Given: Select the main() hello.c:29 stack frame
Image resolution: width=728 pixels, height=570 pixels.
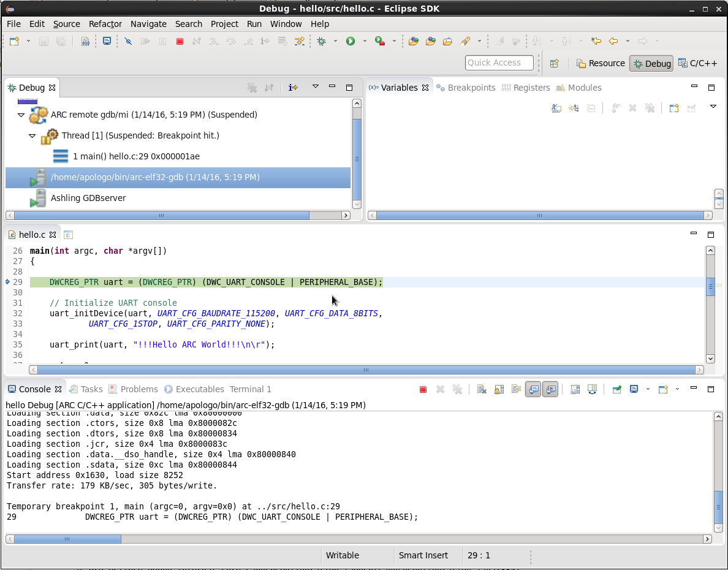Looking at the screenshot, I should pyautogui.click(x=136, y=156).
